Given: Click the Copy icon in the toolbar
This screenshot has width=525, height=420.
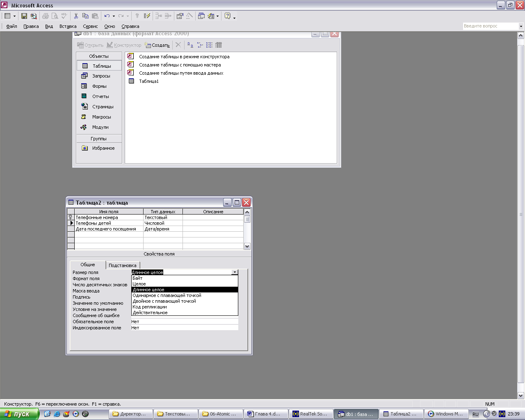Looking at the screenshot, I should [85, 16].
